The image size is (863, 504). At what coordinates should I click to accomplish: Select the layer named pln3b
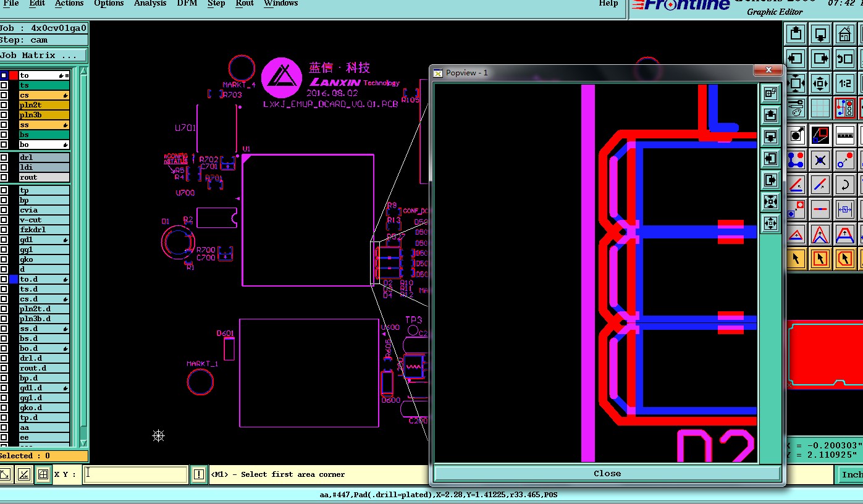click(44, 115)
